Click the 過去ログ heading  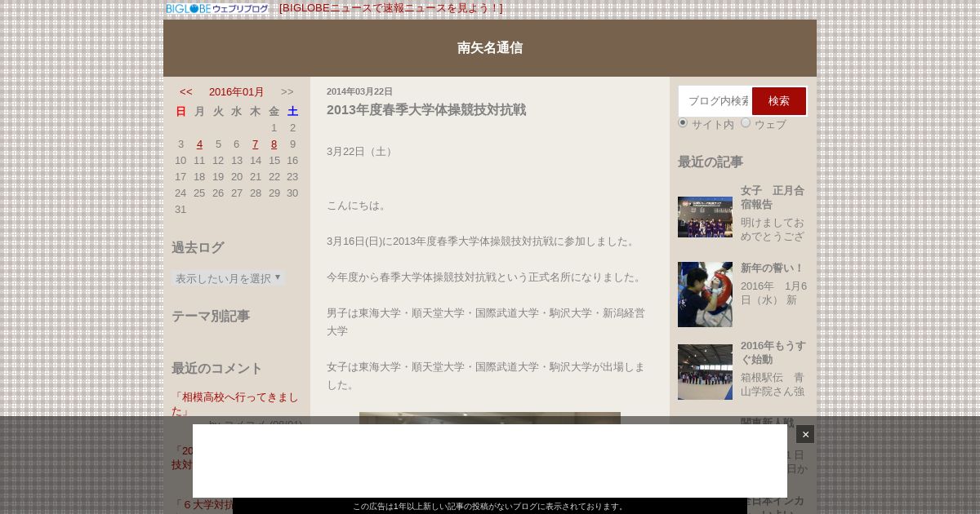pyautogui.click(x=198, y=247)
